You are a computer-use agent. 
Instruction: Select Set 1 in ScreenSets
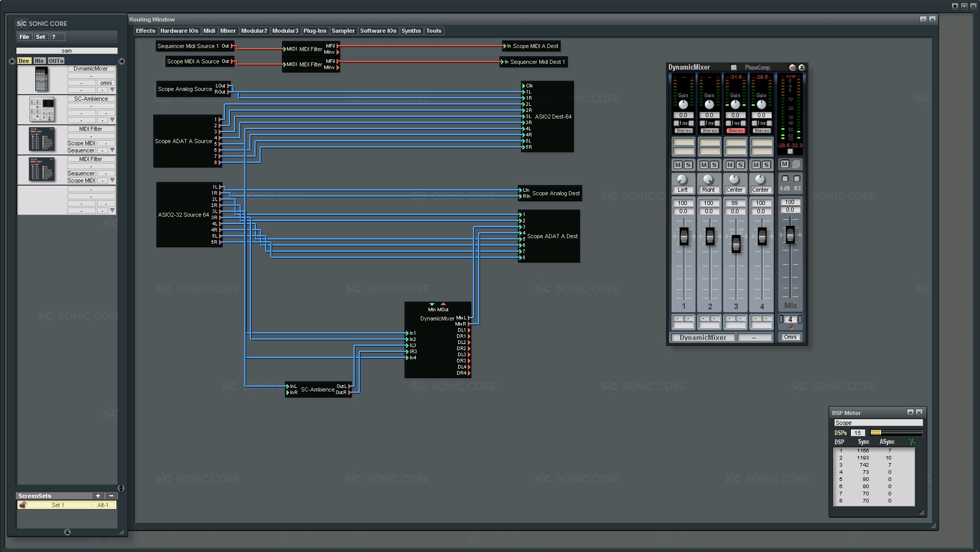point(58,505)
